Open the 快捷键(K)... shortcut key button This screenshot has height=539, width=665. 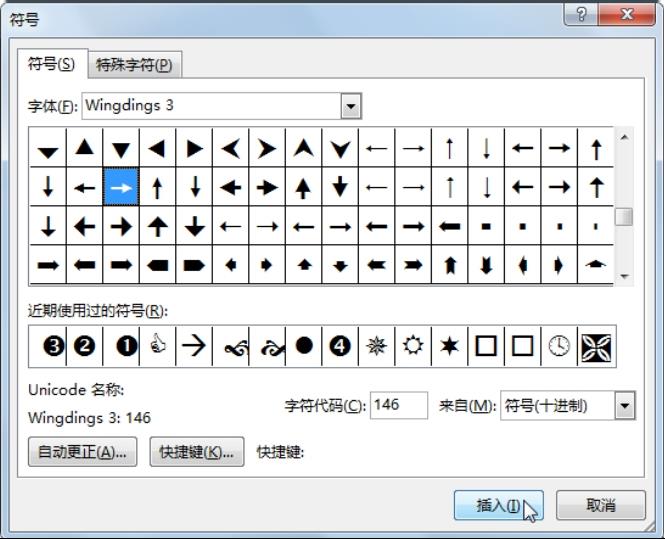197,452
